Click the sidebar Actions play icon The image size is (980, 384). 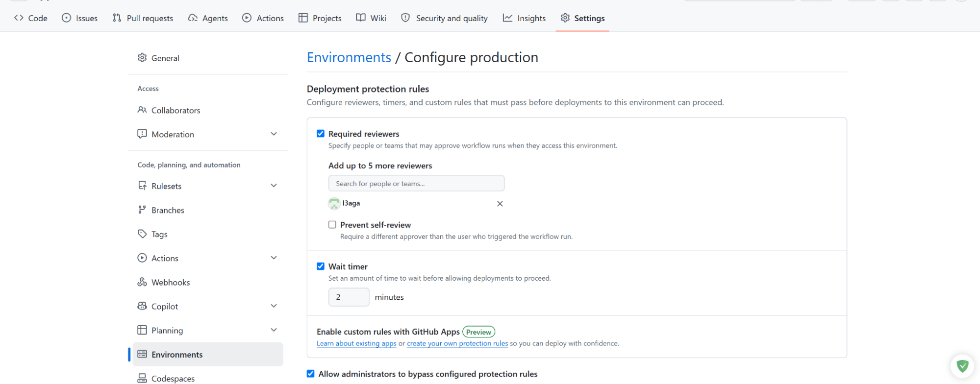(x=142, y=258)
